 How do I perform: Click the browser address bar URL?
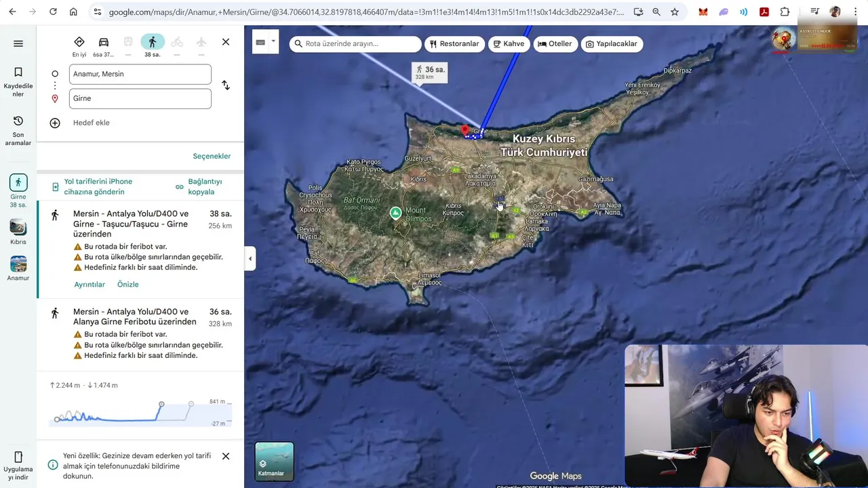click(366, 12)
